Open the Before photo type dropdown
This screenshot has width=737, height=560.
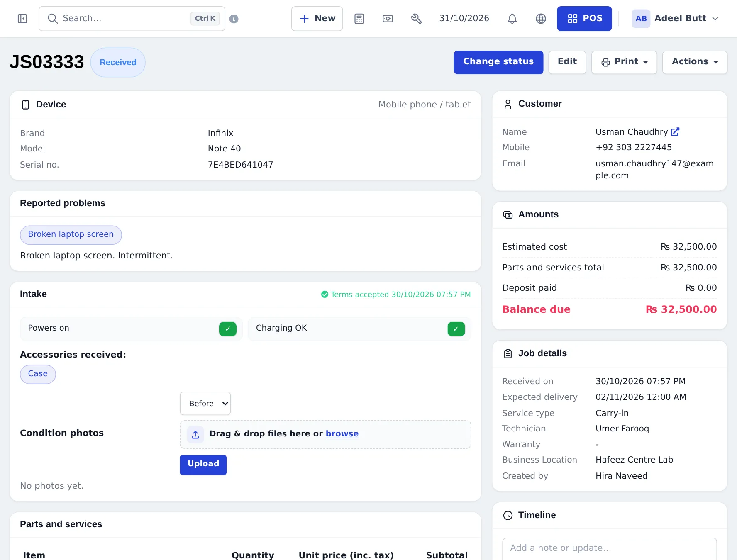[x=205, y=403]
